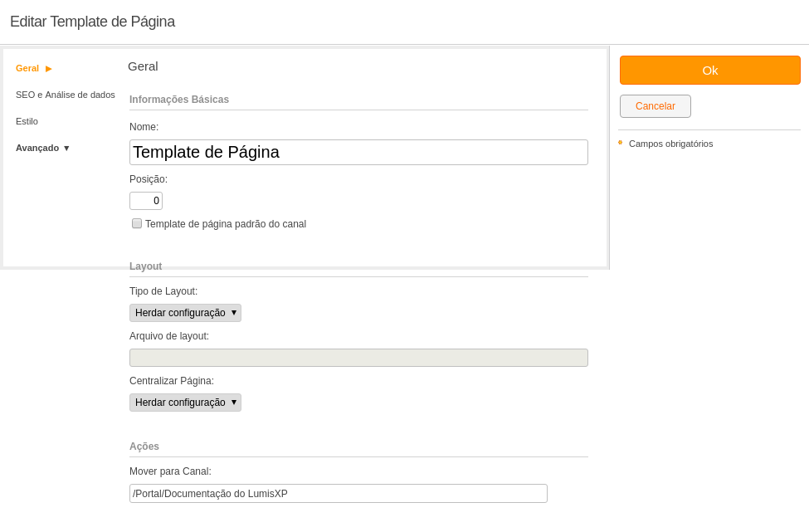Image resolution: width=809 pixels, height=532 pixels.
Task: Click the orange arrow icon beside Geral
Action: (x=48, y=69)
